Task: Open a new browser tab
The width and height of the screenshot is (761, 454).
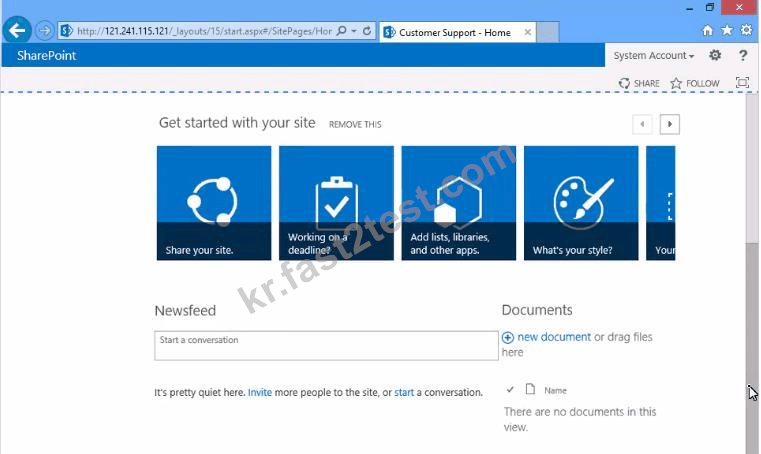Action: coord(548,33)
